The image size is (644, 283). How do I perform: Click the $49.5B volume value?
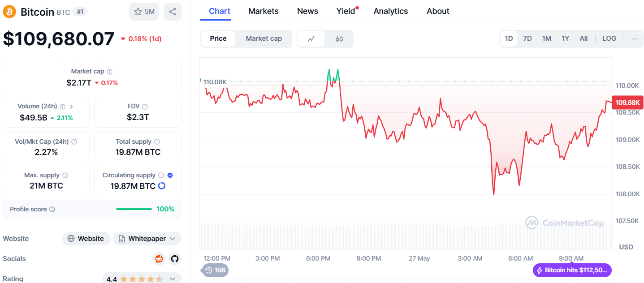click(34, 118)
